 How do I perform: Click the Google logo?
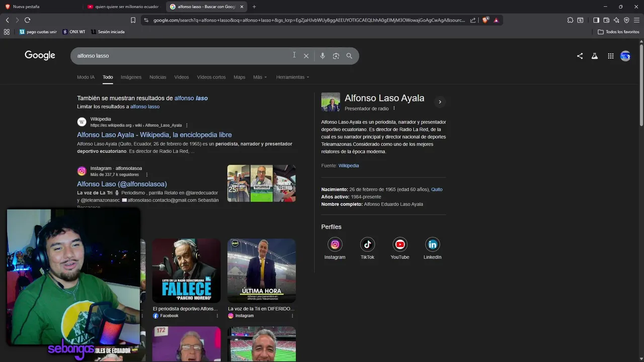(40, 55)
